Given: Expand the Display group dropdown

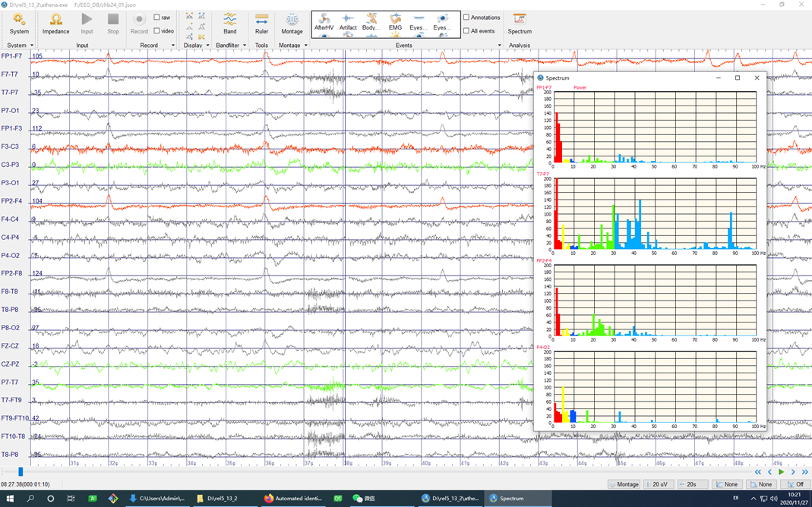Looking at the screenshot, I should 207,46.
